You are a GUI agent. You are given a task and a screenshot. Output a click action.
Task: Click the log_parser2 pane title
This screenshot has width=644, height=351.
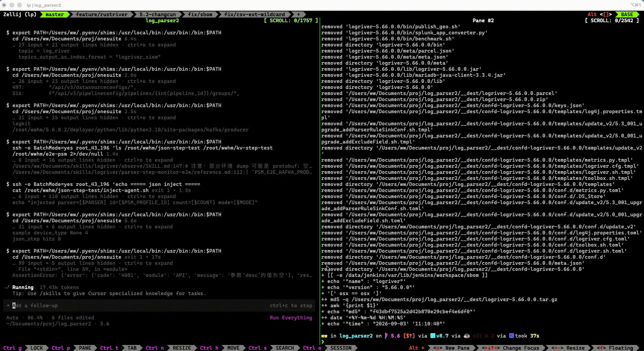tap(162, 21)
